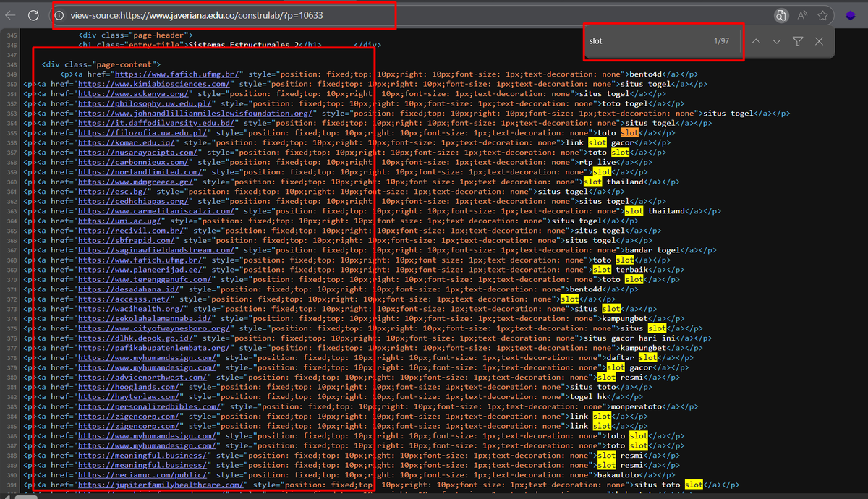Viewport: 868px width, 499px height.
Task: Follow the norlandlimited.com link
Action: [141, 172]
